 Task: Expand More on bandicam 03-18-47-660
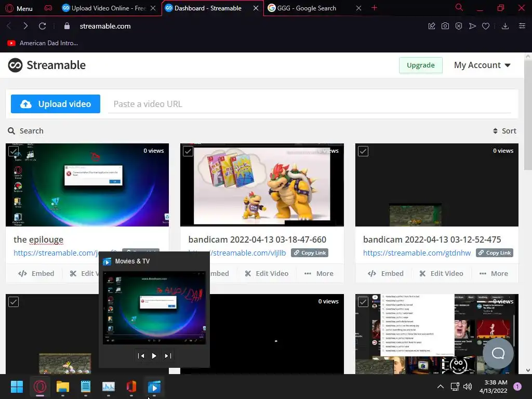coord(319,273)
